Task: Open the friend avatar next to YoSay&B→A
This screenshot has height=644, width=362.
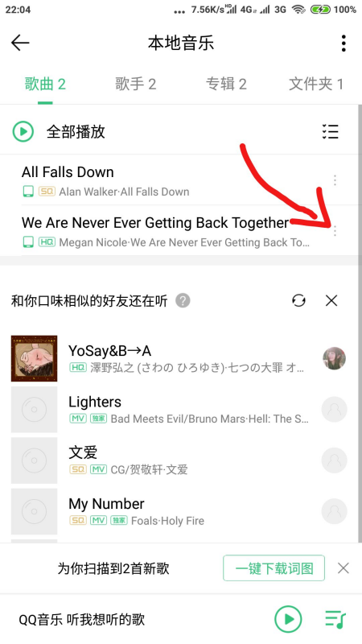Action: click(334, 358)
